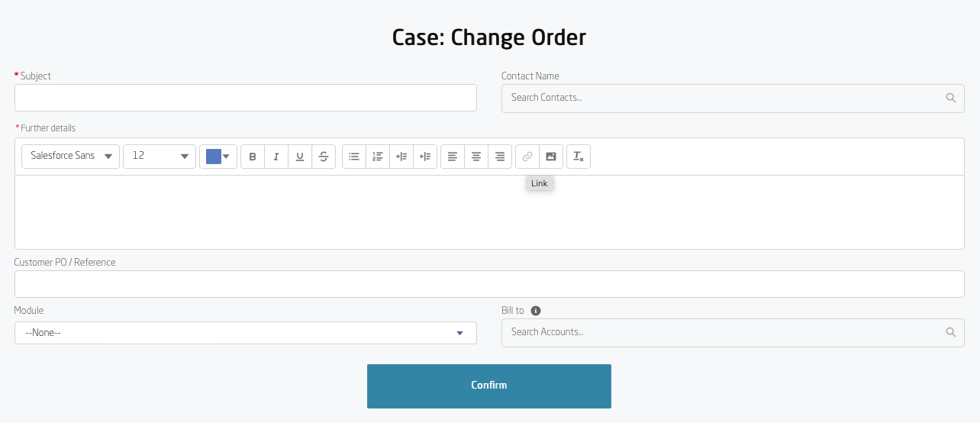This screenshot has width=980, height=423.
Task: Insert an image into Further details
Action: [x=551, y=157]
